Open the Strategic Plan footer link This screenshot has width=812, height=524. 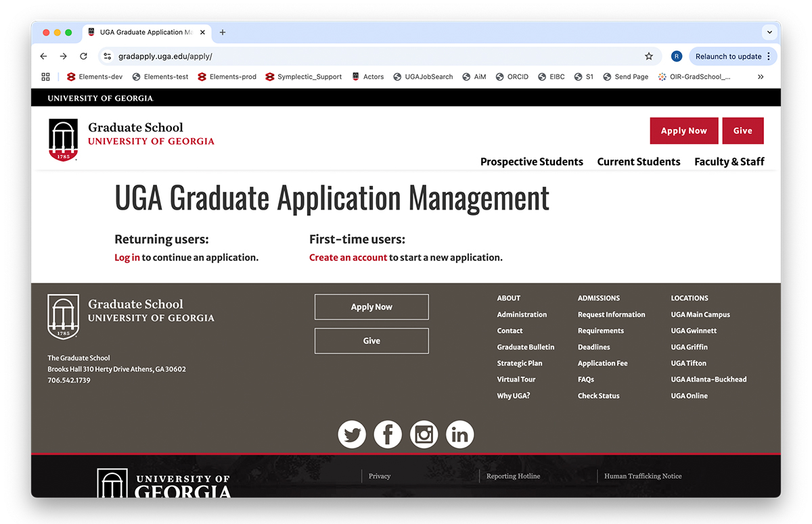(520, 363)
